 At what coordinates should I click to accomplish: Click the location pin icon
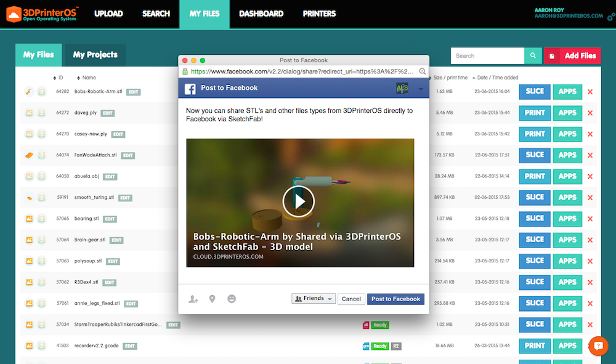[x=212, y=299]
